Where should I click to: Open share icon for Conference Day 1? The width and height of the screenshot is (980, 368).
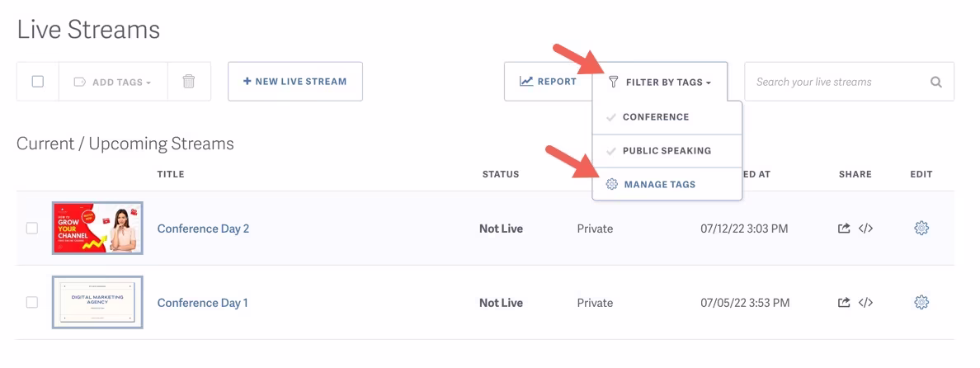(844, 303)
